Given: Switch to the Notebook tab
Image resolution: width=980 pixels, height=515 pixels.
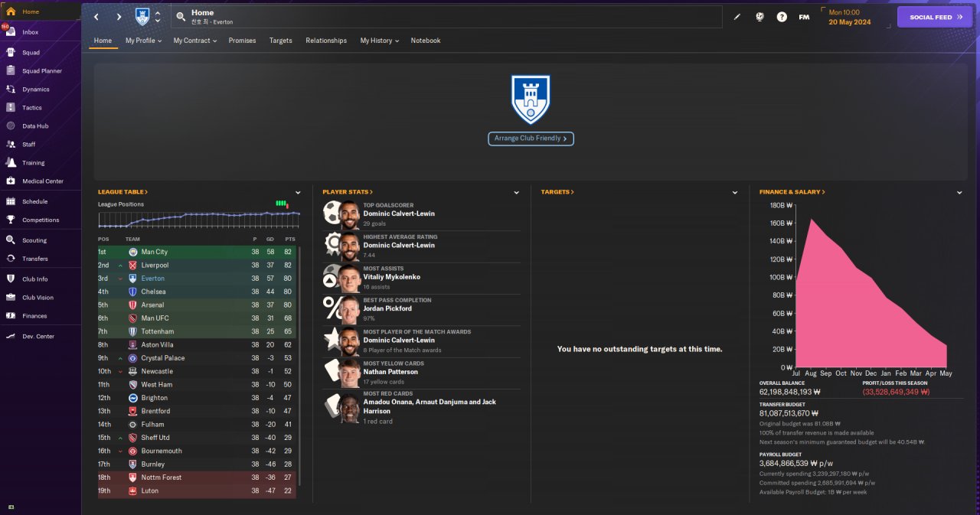Looking at the screenshot, I should 426,41.
